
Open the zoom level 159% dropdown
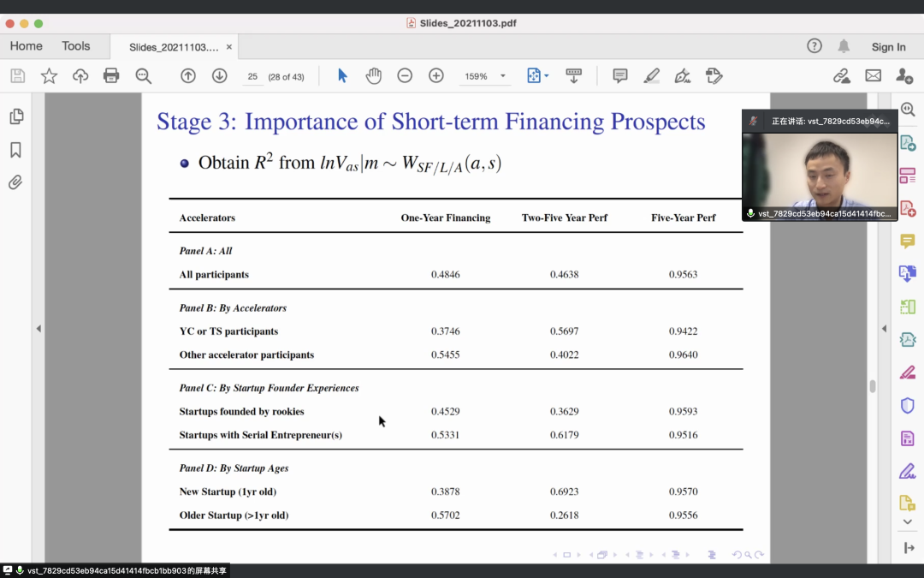(x=502, y=76)
